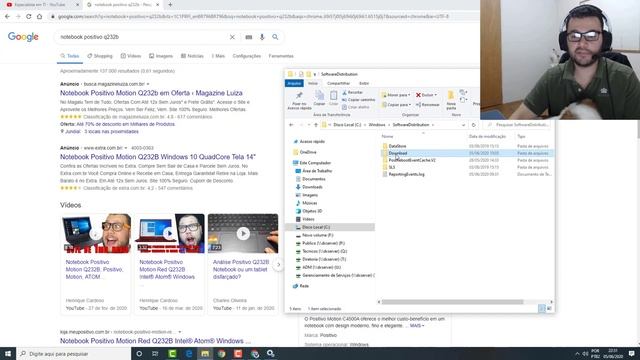Open a new Chrome tab
Image resolution: width=640 pixels, height=360 pixels.
point(170,5)
